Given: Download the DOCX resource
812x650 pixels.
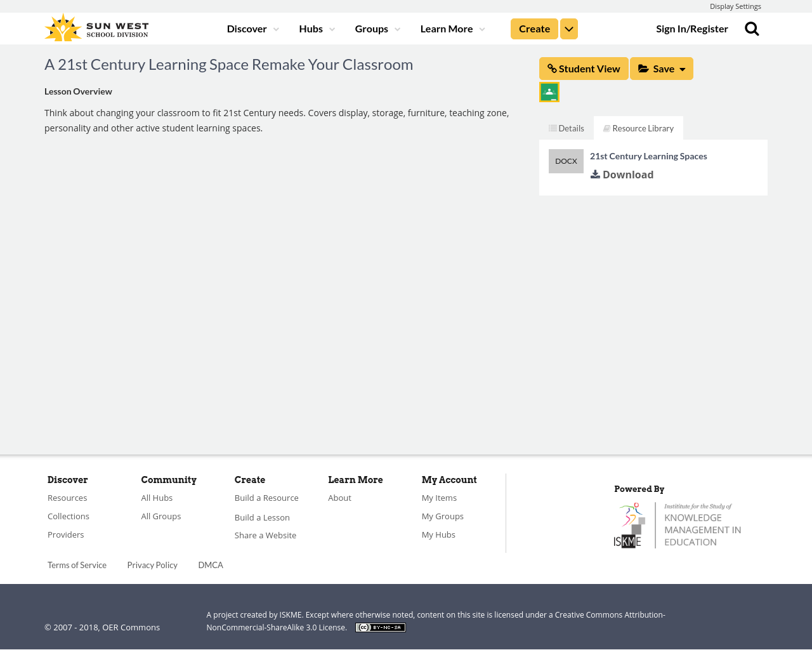Looking at the screenshot, I should pos(622,175).
